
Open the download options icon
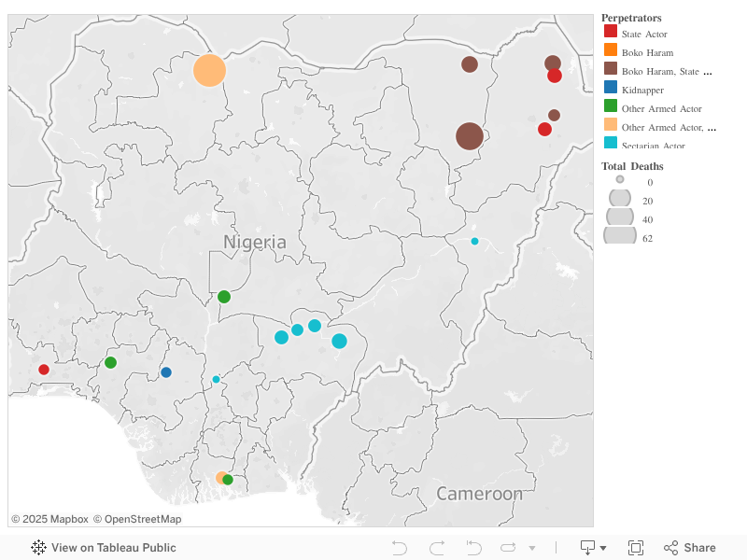click(588, 548)
